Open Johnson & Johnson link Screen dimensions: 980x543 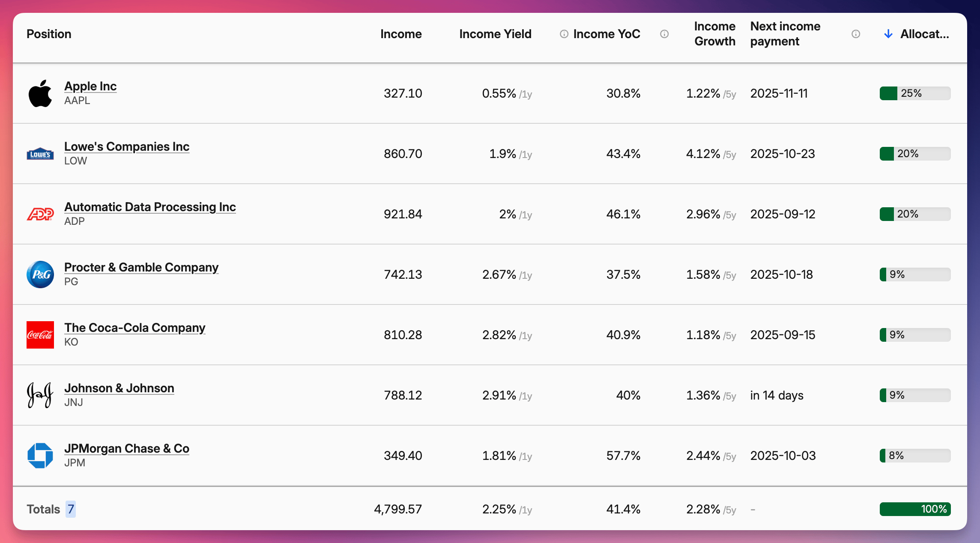tap(119, 388)
